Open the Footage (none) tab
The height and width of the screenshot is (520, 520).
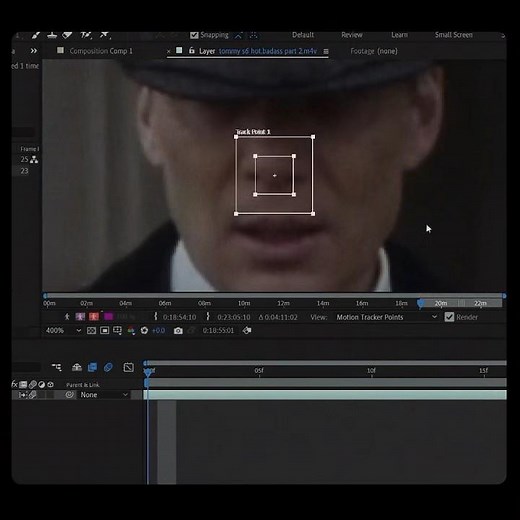(x=374, y=51)
